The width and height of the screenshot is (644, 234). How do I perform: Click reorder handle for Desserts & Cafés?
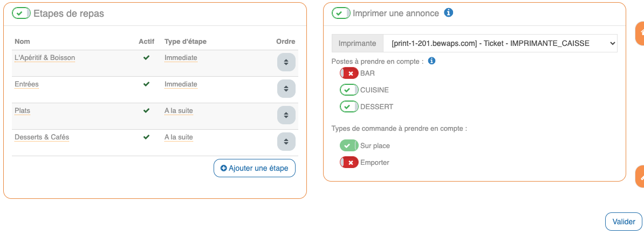coord(286,142)
